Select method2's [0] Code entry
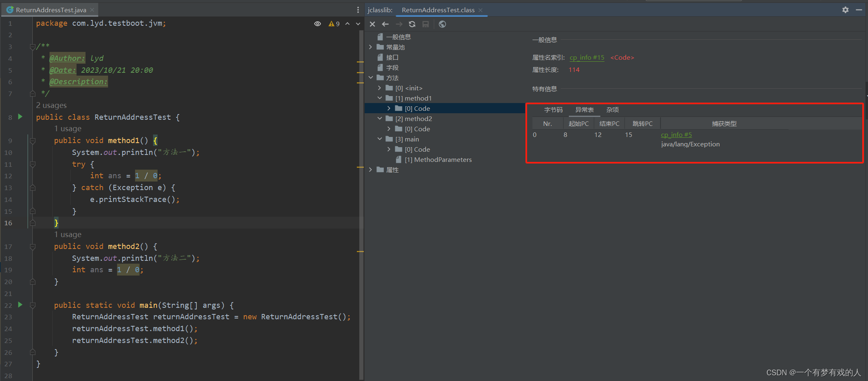This screenshot has width=868, height=381. coord(417,129)
